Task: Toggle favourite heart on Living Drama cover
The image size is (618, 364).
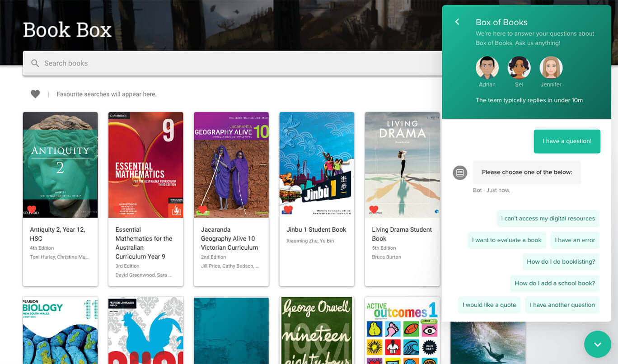Action: (x=374, y=210)
